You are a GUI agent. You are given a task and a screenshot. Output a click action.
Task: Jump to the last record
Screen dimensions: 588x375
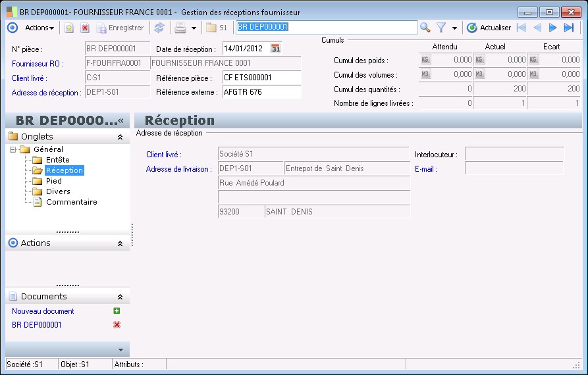pos(569,28)
